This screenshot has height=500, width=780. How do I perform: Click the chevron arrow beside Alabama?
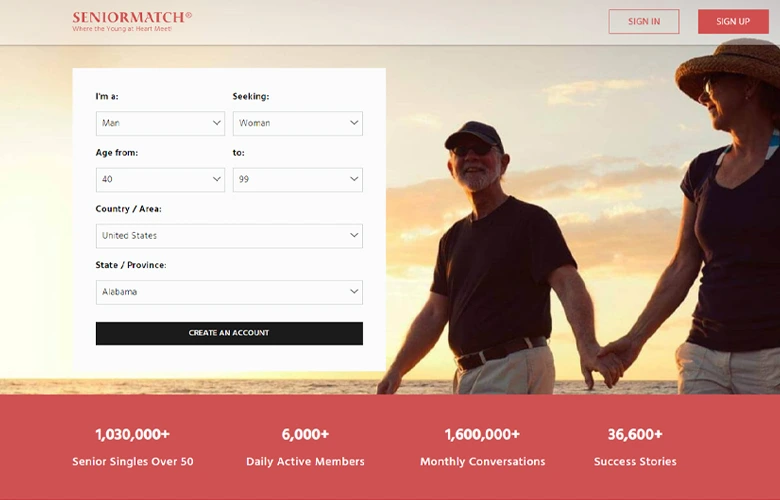point(354,292)
